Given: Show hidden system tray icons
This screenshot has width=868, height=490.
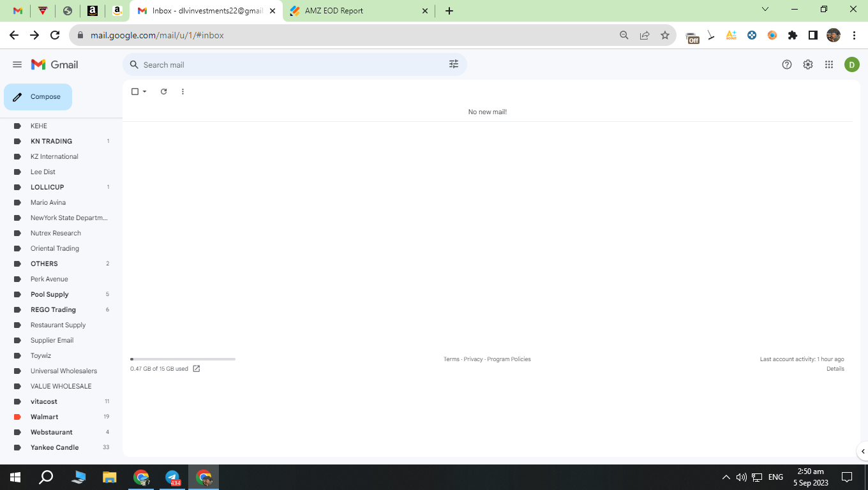Looking at the screenshot, I should (x=726, y=477).
